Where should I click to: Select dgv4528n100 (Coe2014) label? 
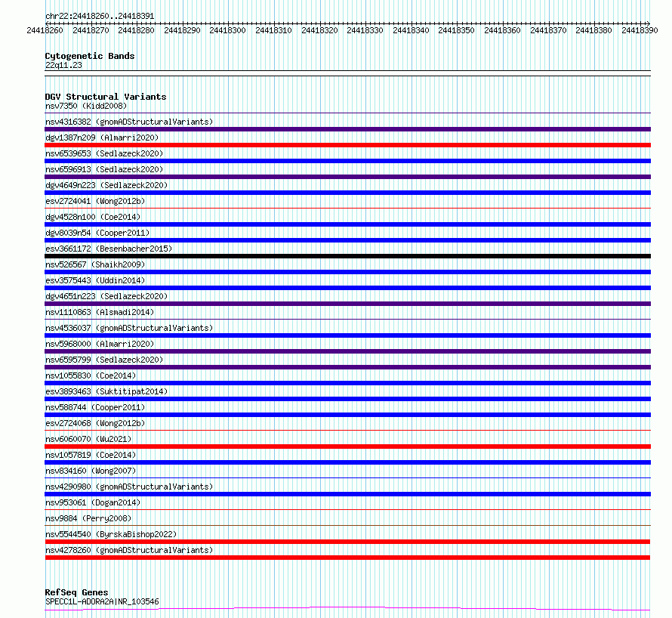(93, 217)
